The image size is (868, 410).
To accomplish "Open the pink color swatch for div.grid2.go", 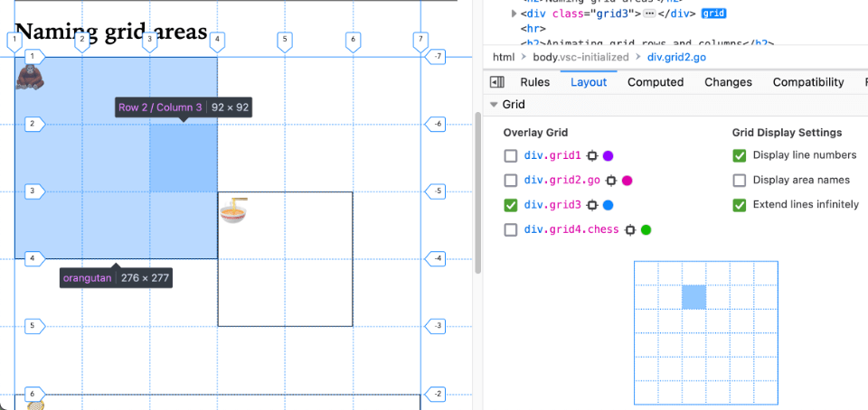I will coord(627,180).
